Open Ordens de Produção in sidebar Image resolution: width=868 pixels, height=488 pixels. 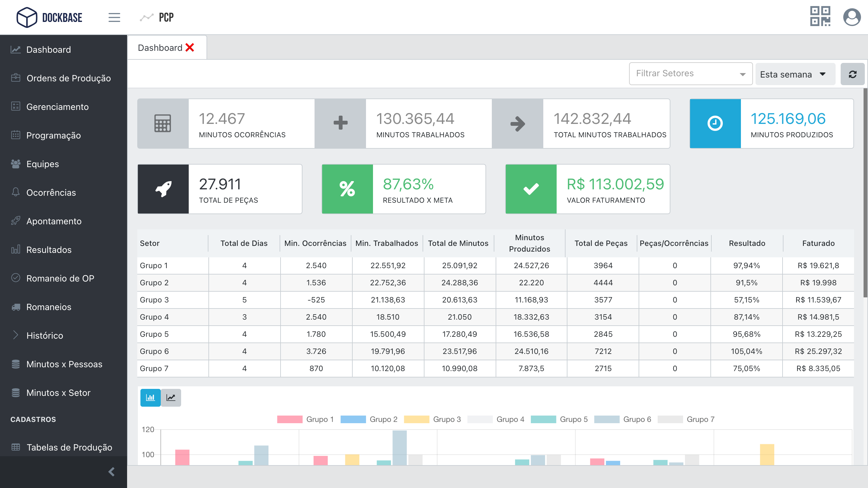tap(68, 78)
